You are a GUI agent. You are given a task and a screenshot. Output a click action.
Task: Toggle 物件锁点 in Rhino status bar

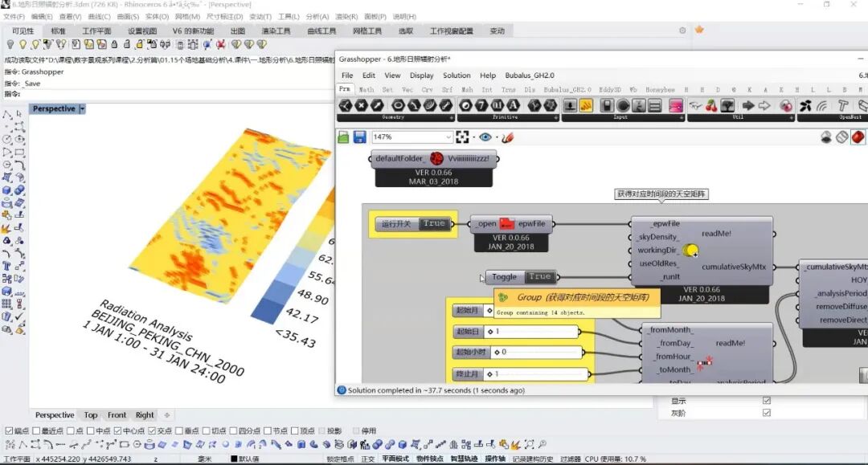pyautogui.click(x=429, y=459)
